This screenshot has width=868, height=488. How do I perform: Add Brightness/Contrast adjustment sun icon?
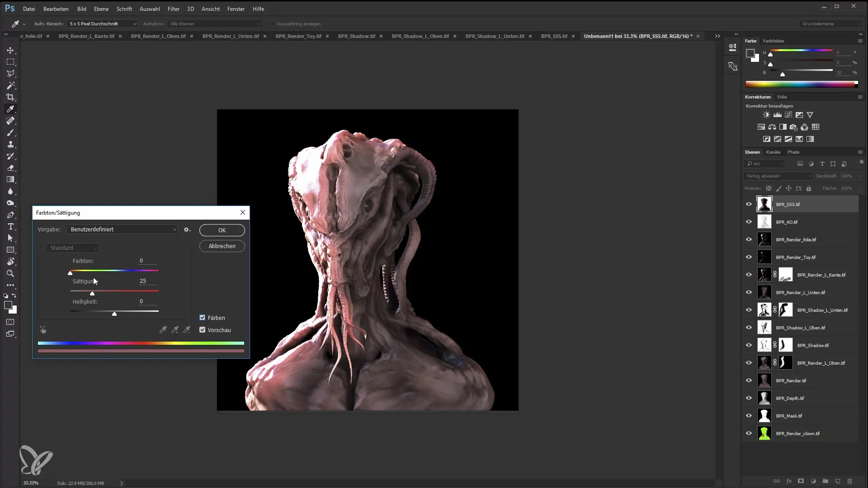click(766, 115)
